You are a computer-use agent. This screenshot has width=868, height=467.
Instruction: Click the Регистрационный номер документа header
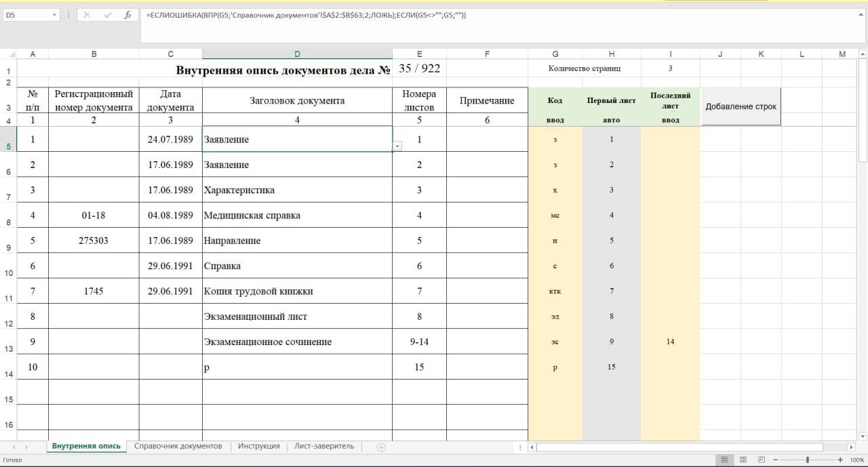click(x=94, y=100)
